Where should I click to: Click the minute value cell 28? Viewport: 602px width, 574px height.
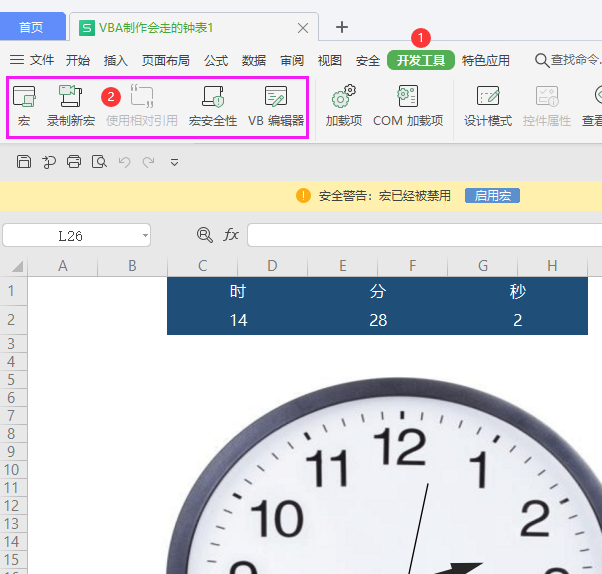[x=378, y=320]
